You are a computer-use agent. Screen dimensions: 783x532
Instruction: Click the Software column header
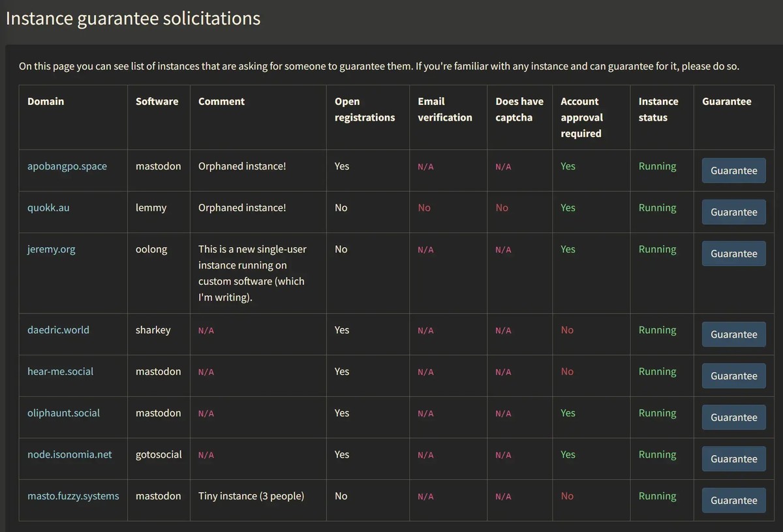pyautogui.click(x=157, y=102)
